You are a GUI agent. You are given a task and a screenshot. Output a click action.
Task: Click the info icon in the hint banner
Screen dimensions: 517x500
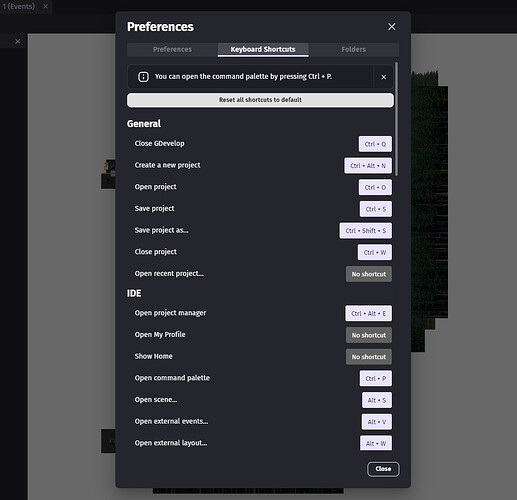[x=143, y=77]
